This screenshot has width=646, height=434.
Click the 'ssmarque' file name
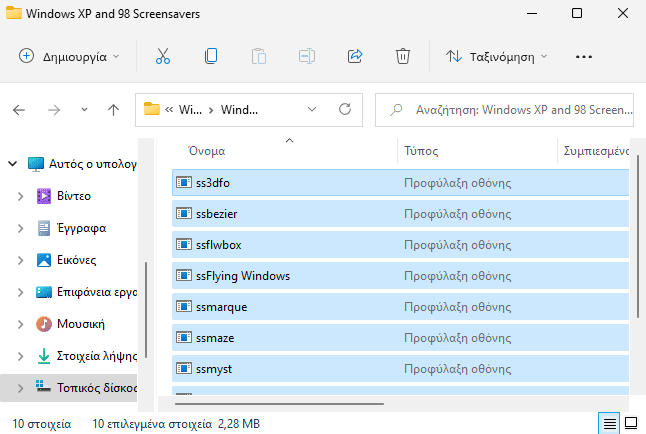(x=221, y=307)
